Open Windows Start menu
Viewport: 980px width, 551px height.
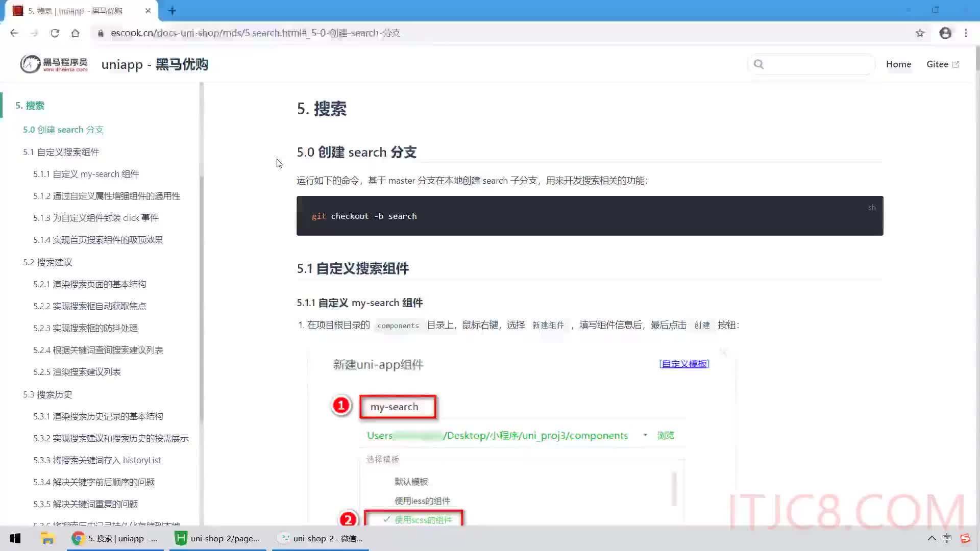pyautogui.click(x=15, y=538)
